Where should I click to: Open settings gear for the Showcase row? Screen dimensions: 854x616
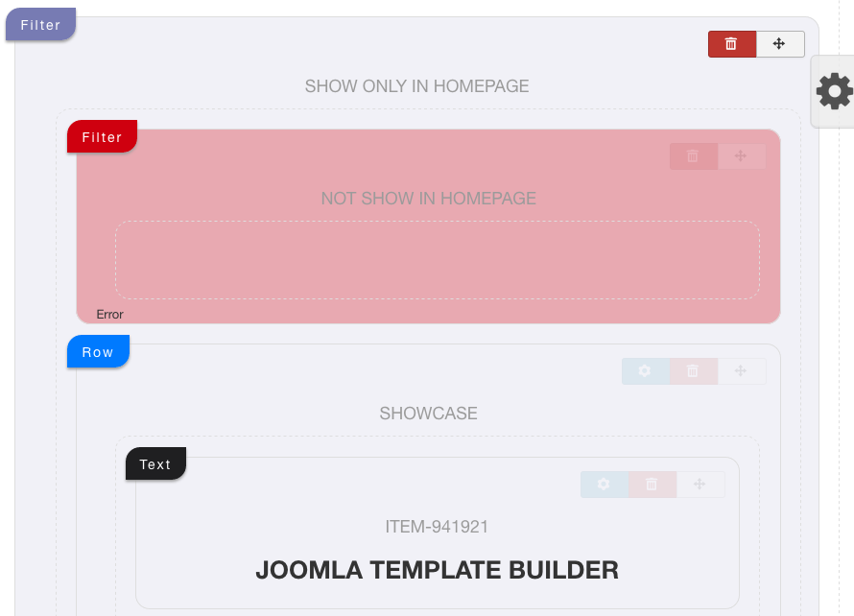click(646, 371)
